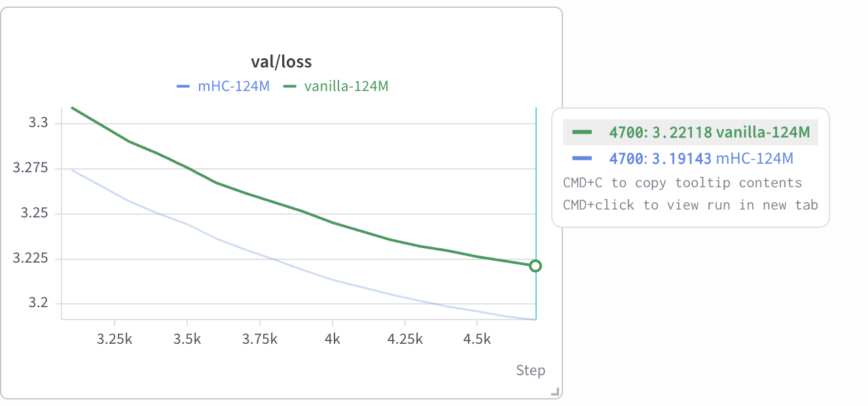
Task: Click the panel resize handle corner icon
Action: tap(554, 392)
